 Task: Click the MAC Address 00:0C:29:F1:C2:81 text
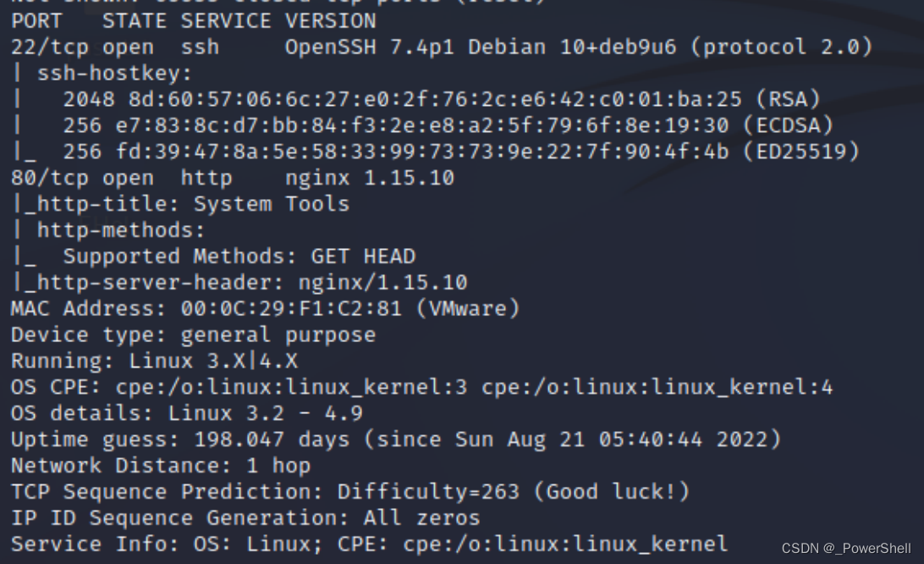(265, 308)
